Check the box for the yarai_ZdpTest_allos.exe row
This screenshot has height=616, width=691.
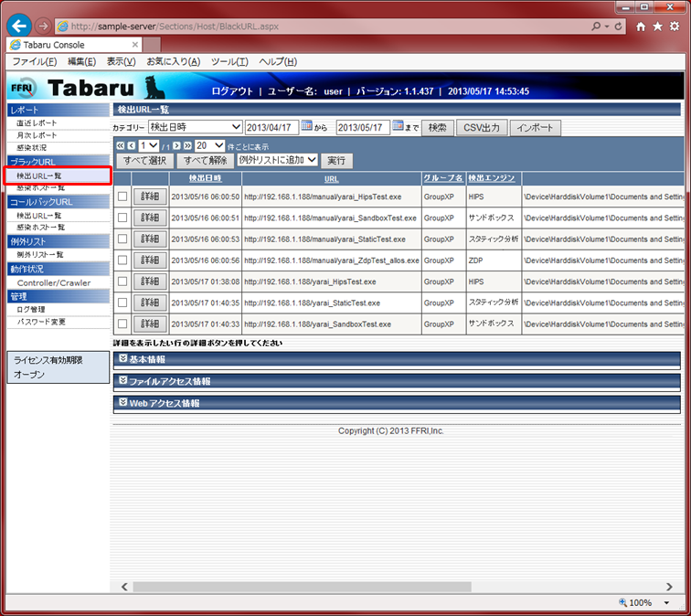point(122,260)
